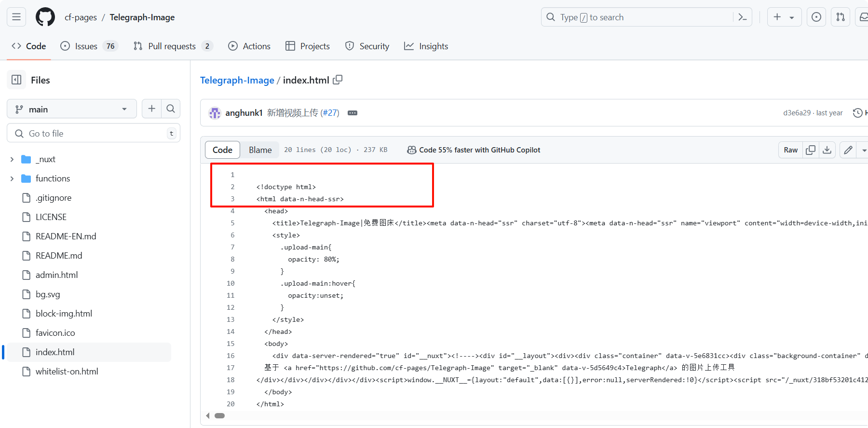Expand the functions folder
This screenshot has width=868, height=428.
[12, 179]
